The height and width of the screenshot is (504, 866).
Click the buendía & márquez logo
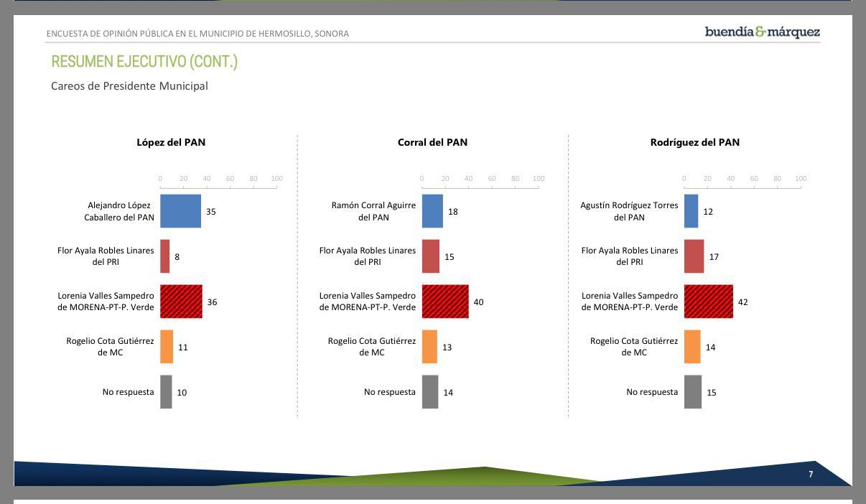[762, 32]
